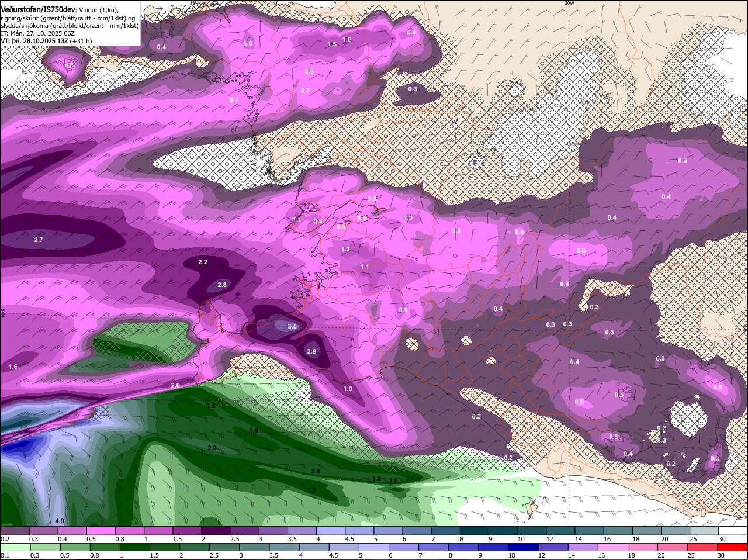Image resolution: width=748 pixels, height=560 pixels.
Task: Click the slydda/snjókoma legend description line
Action: [70, 26]
